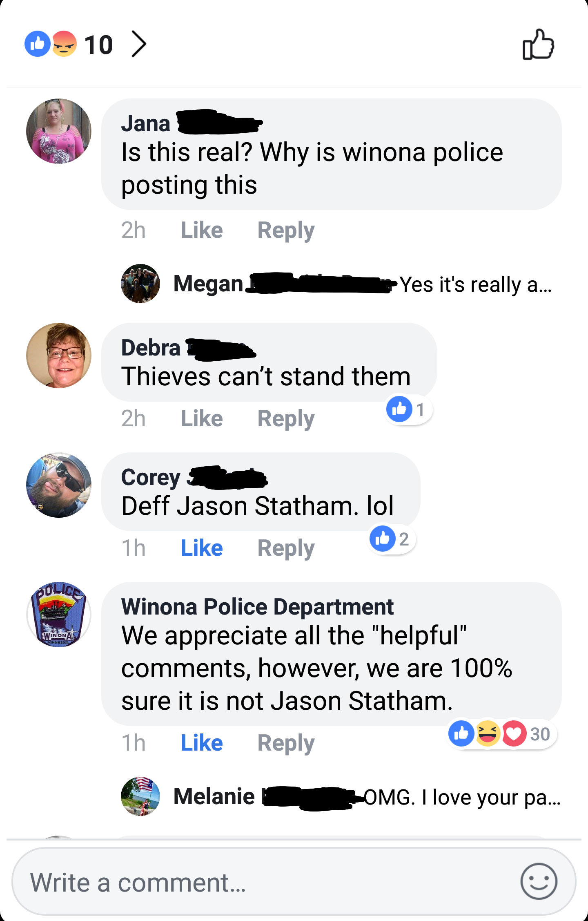The width and height of the screenshot is (588, 921).
Task: Open the post's like and angry reactions summary
Action: (x=69, y=44)
